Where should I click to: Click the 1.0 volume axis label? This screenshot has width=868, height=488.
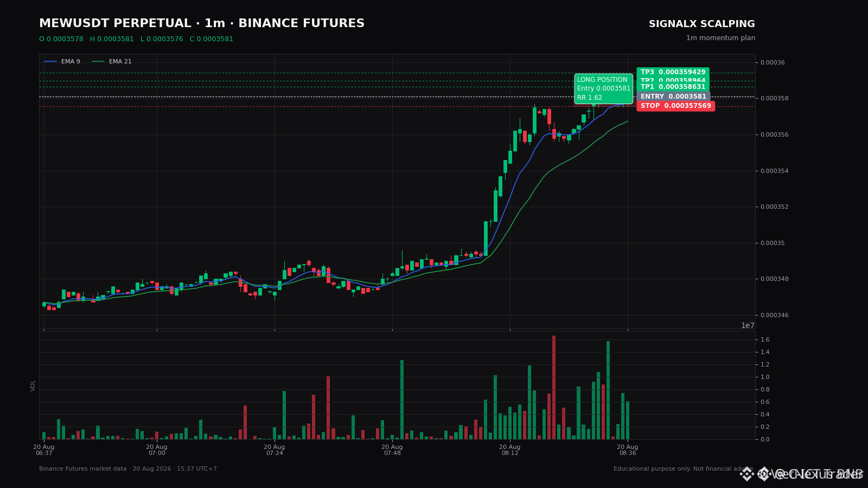point(765,377)
